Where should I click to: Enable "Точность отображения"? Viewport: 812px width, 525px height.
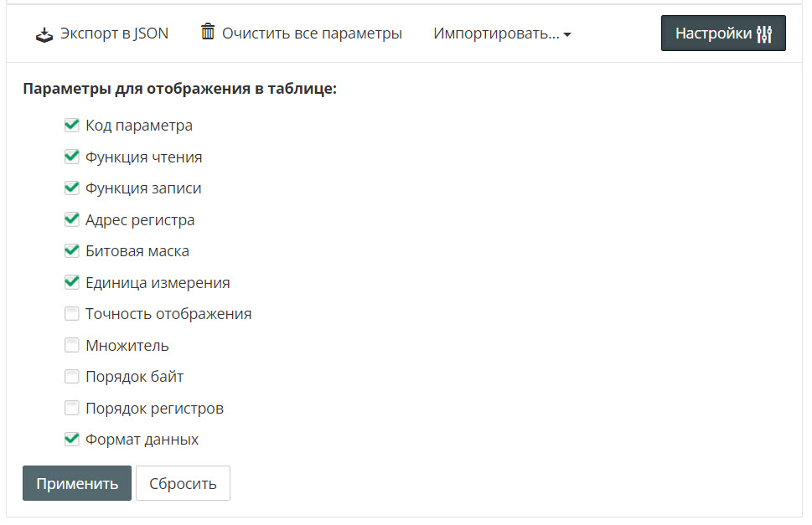click(x=72, y=313)
